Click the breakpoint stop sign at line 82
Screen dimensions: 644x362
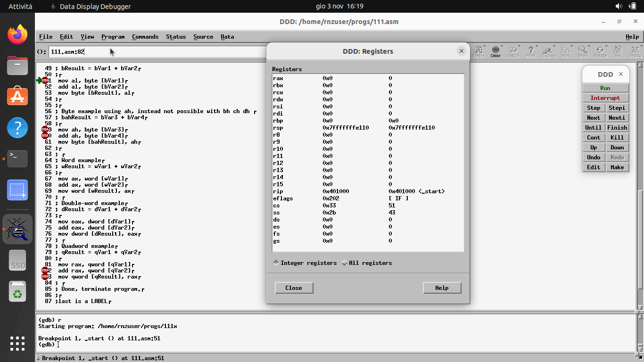click(x=45, y=271)
